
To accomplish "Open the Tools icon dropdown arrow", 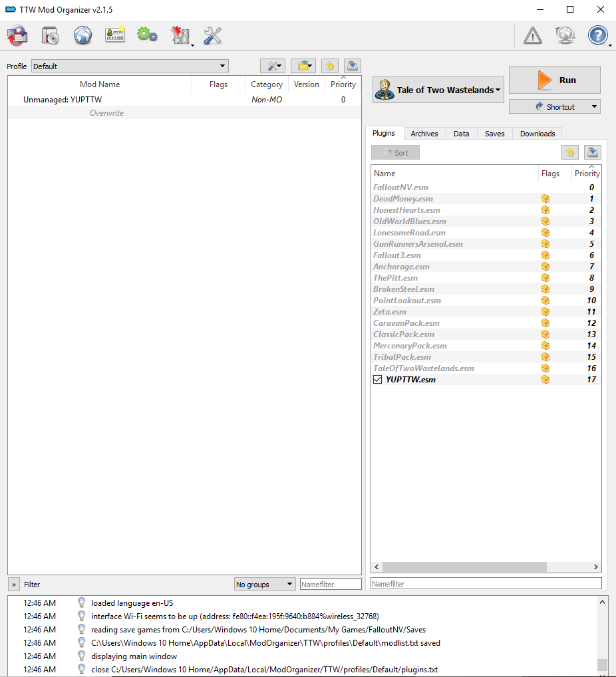I will pyautogui.click(x=192, y=45).
